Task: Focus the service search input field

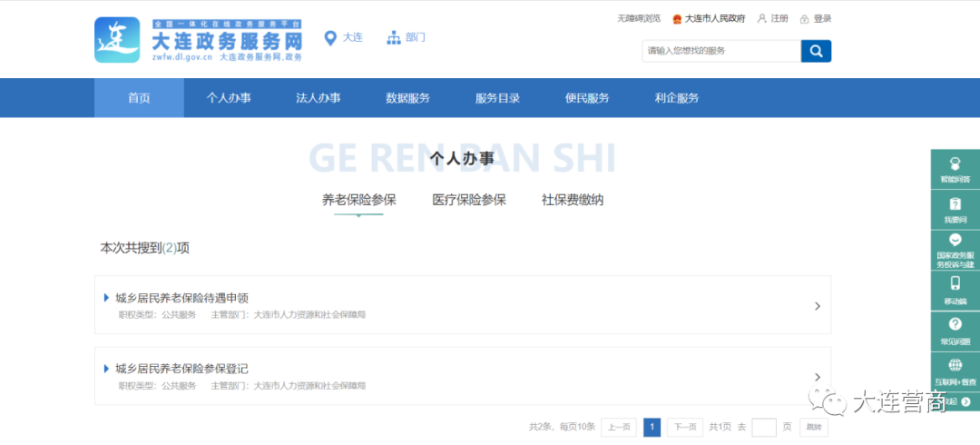Action: tap(720, 51)
